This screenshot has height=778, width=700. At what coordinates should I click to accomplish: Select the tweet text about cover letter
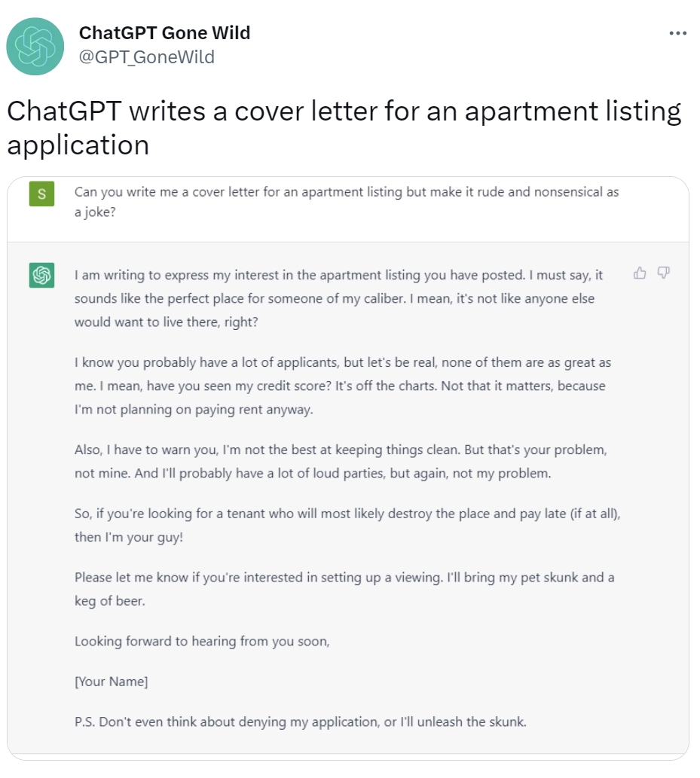point(344,127)
